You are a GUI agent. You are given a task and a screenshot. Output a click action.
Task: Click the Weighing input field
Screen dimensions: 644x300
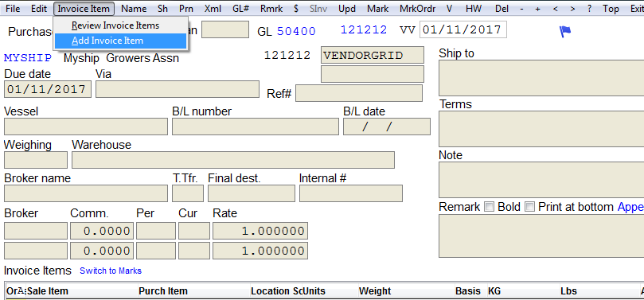(36, 160)
